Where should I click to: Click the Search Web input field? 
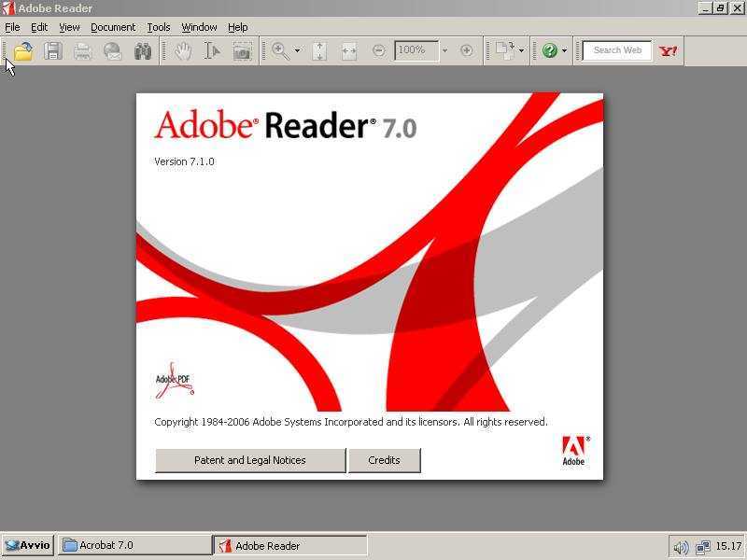click(x=617, y=50)
